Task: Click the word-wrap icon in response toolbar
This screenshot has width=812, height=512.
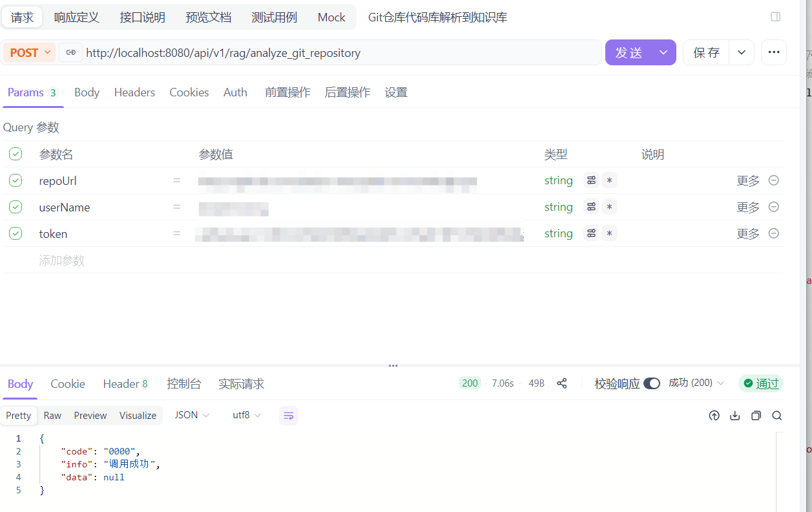Action: [289, 416]
